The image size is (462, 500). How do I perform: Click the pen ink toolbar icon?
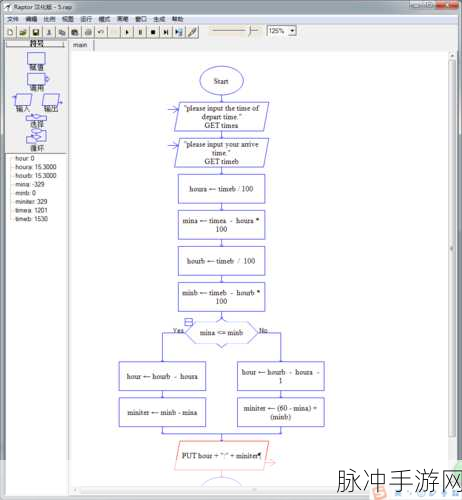point(192,32)
